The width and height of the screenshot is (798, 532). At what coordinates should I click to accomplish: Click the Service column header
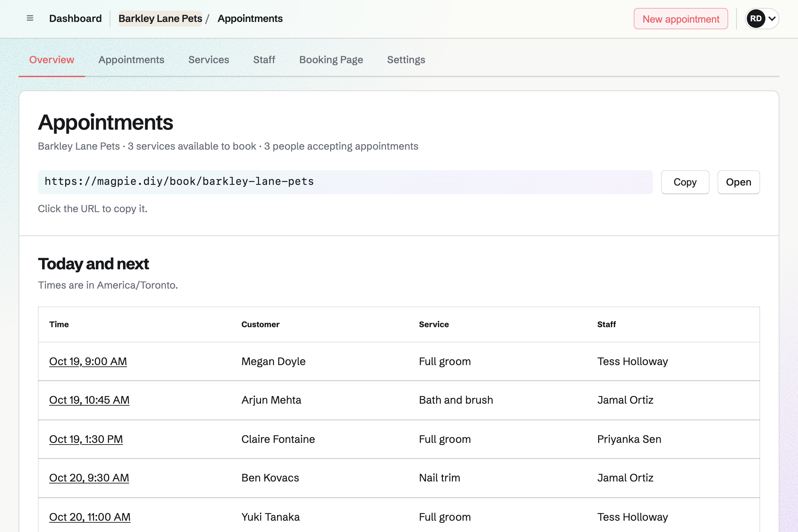434,325
